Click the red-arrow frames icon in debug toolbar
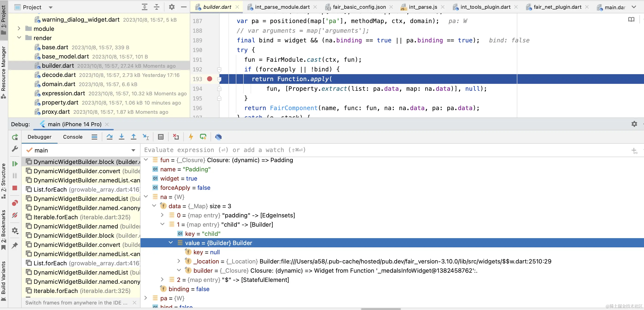The width and height of the screenshot is (644, 310). pos(176,137)
